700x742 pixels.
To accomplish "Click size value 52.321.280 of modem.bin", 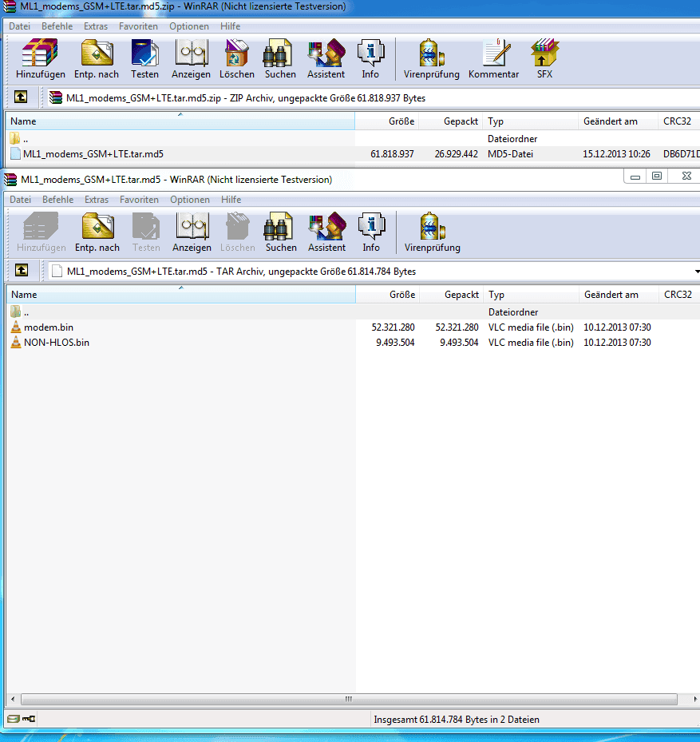I will (x=393, y=327).
